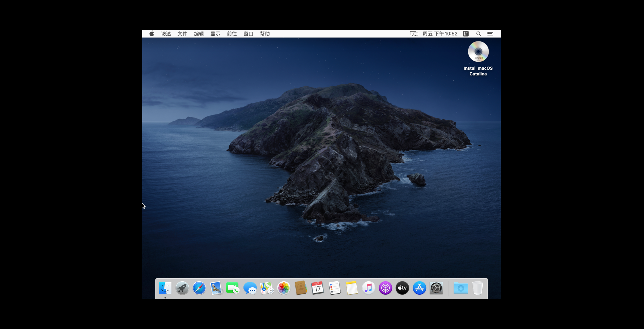Open the 显示 menu
Screen dimensions: 644x329
click(215, 34)
